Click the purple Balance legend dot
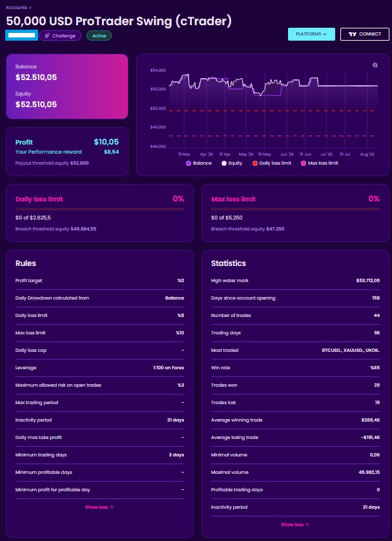The image size is (392, 541). (189, 163)
